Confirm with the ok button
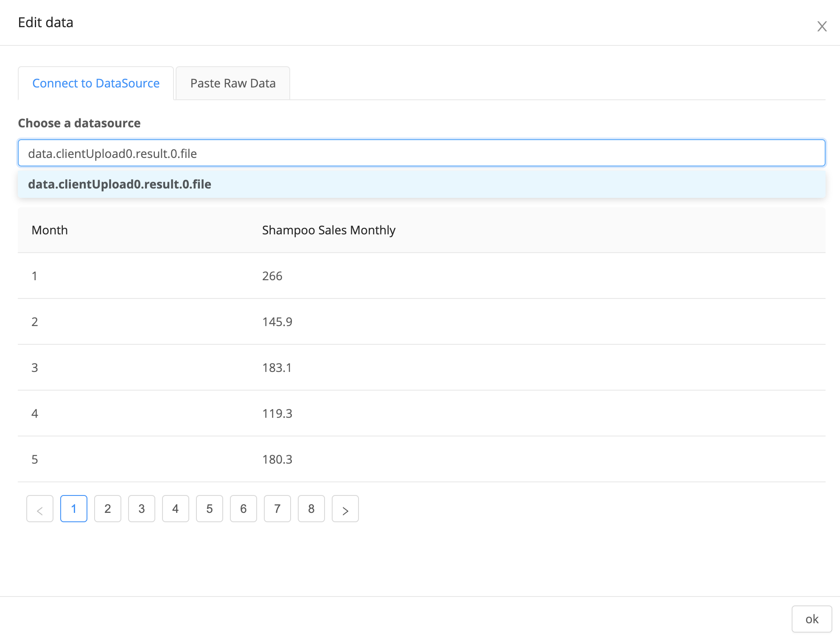 pyautogui.click(x=812, y=619)
